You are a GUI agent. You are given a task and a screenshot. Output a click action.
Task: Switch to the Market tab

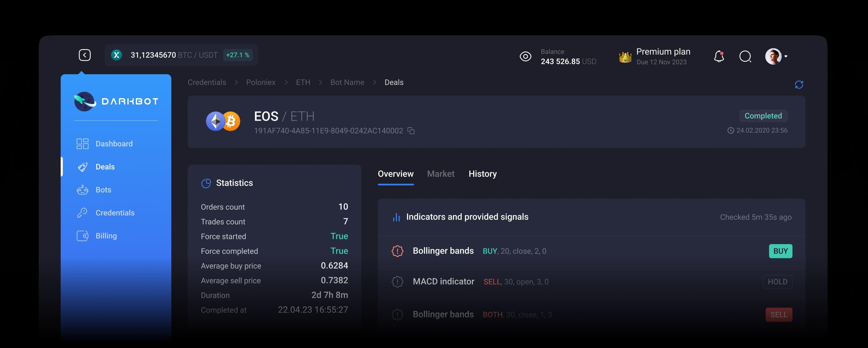pyautogui.click(x=441, y=174)
